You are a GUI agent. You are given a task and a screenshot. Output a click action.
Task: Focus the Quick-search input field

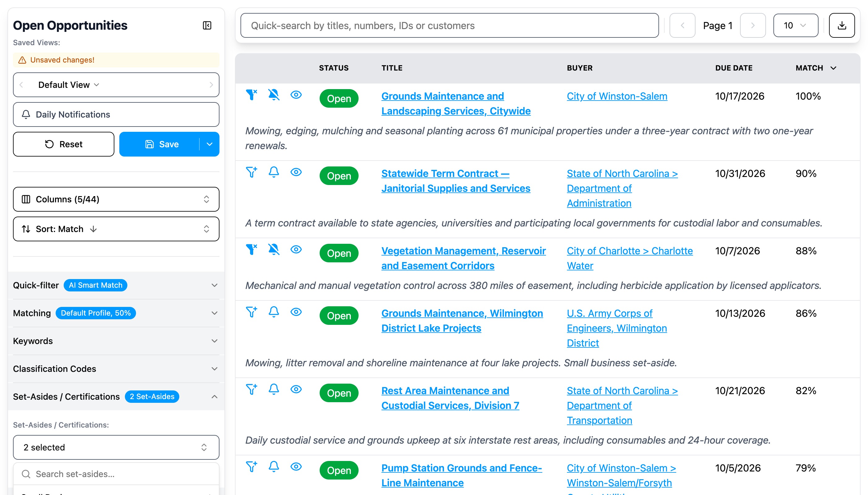[450, 25]
